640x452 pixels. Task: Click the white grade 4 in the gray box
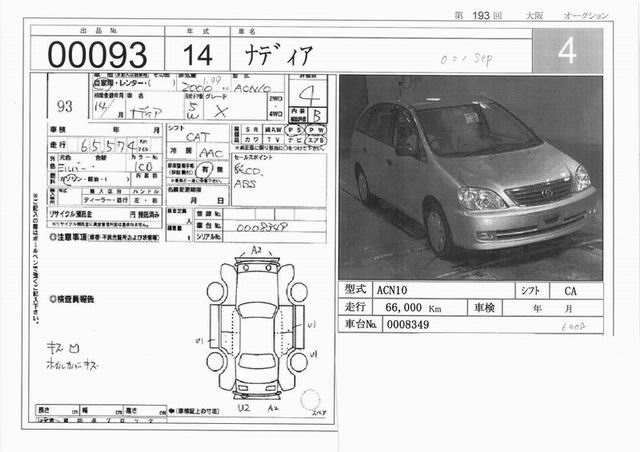tap(567, 51)
